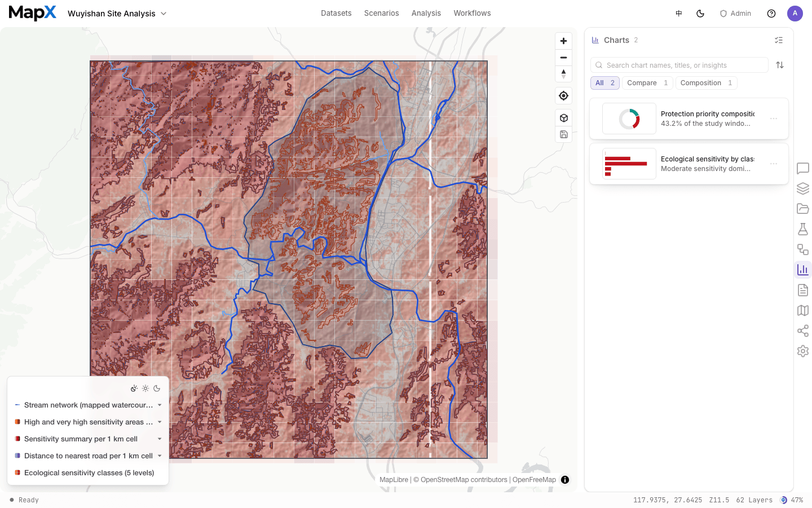Select the All charts filter chip
The height and width of the screenshot is (508, 812).
pyautogui.click(x=605, y=83)
